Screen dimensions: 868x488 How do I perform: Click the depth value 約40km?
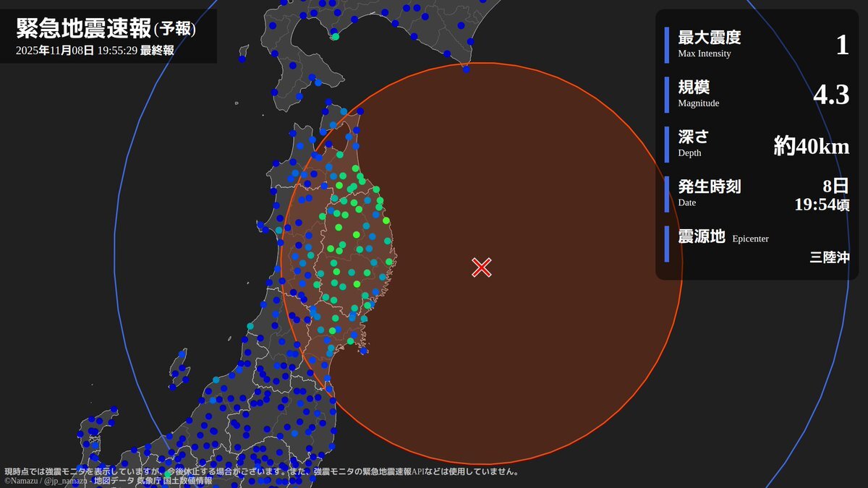812,146
